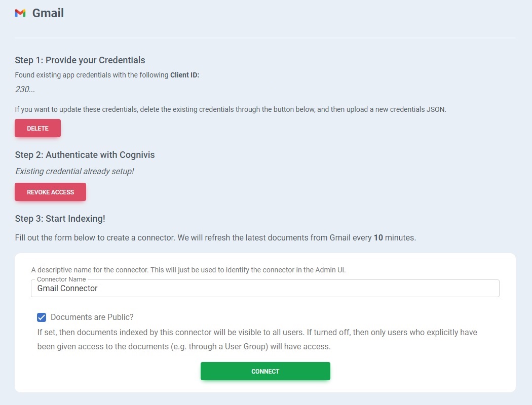The height and width of the screenshot is (405, 532).
Task: Click the bold "10" minutes refresh value
Action: pos(378,237)
